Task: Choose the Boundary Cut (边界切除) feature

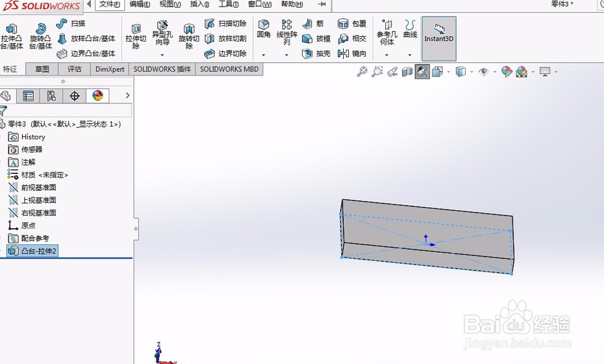Action: (x=226, y=54)
